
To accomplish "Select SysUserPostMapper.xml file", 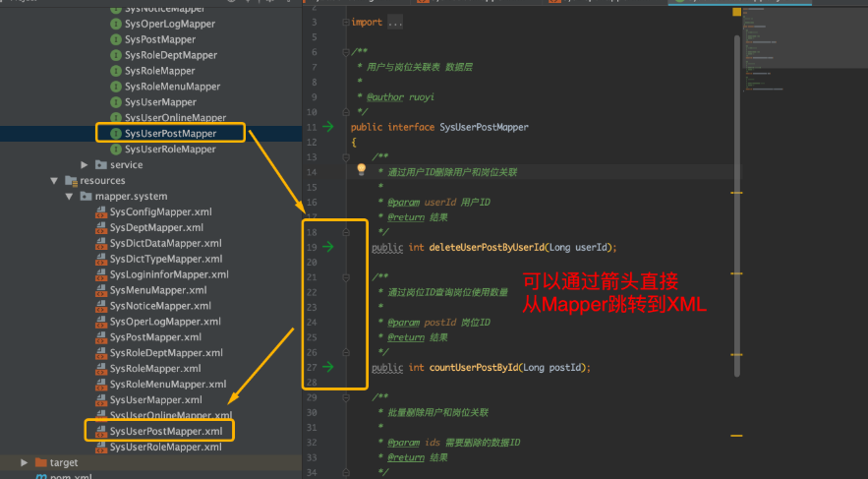I will point(166,432).
